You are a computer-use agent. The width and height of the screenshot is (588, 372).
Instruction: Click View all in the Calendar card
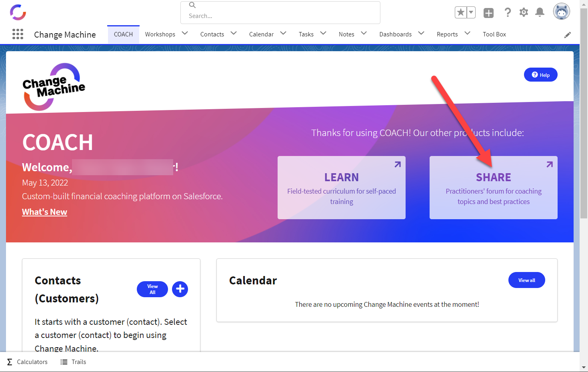click(526, 280)
